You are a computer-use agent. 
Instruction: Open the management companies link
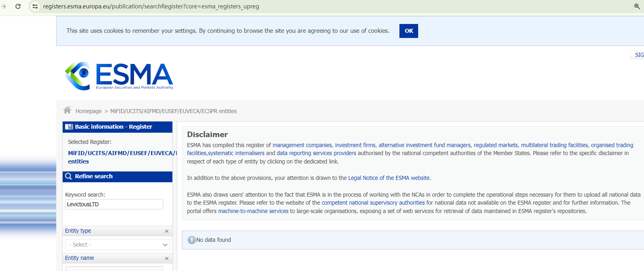(x=302, y=145)
